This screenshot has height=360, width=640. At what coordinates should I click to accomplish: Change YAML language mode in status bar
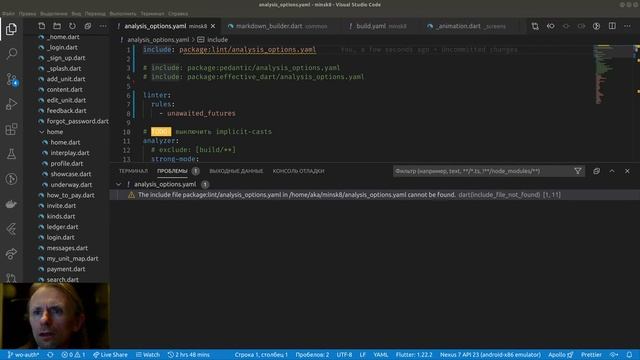point(381,355)
